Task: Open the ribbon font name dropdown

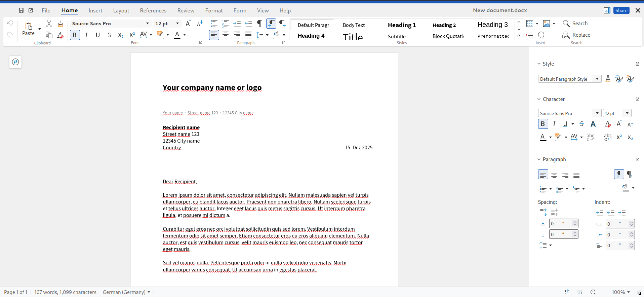Action: click(147, 24)
